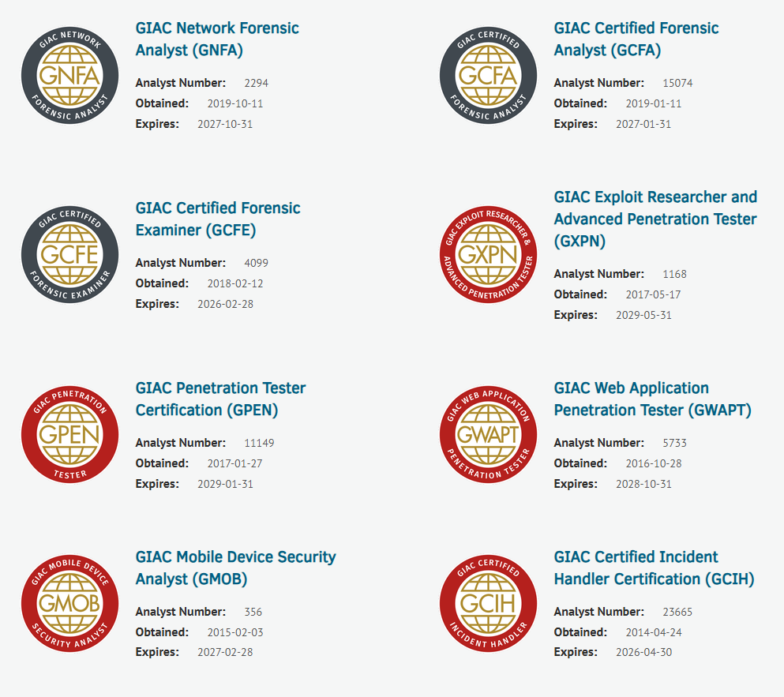Select GMOB analyst number 356
This screenshot has width=784, height=697.
coord(253,612)
